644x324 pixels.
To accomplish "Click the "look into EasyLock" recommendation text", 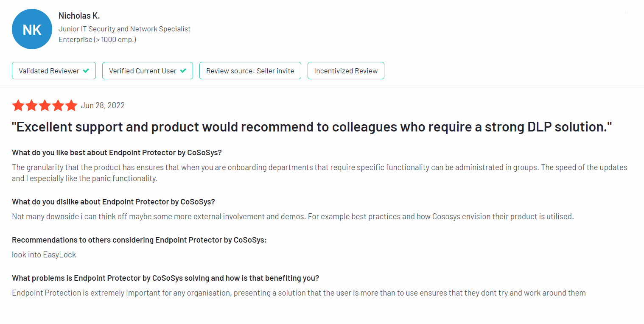I will (44, 255).
